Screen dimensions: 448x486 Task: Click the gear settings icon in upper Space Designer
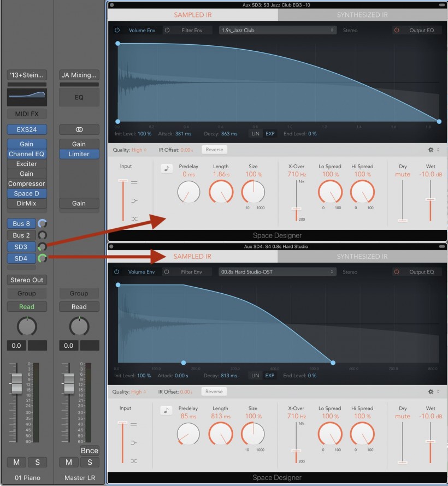tap(431, 150)
